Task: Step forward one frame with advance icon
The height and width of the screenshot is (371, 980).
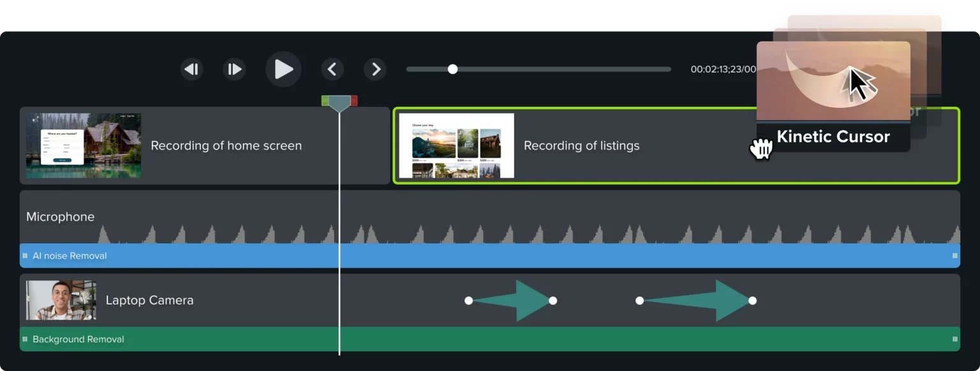Action: pyautogui.click(x=234, y=69)
